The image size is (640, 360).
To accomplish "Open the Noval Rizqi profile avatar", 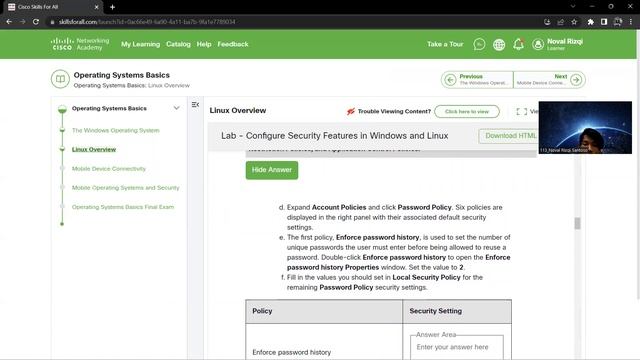I will pos(538,44).
